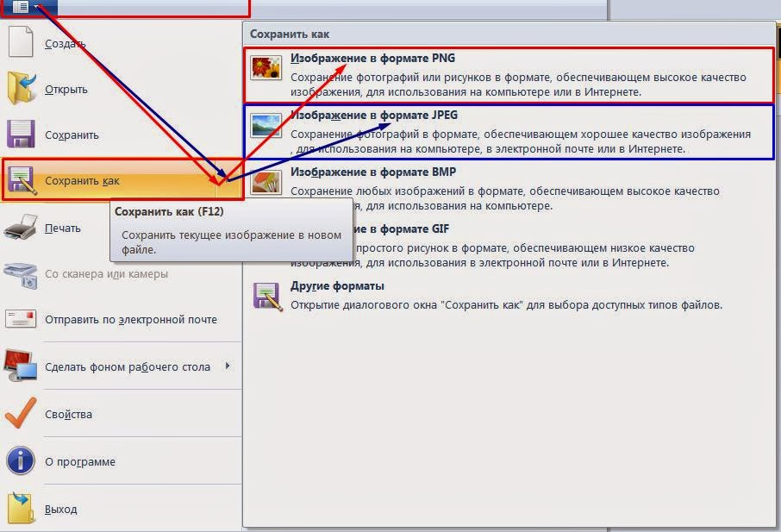The width and height of the screenshot is (781, 532).
Task: Click the monitor icon for Сделать фоном рабочего стола
Action: (x=21, y=366)
